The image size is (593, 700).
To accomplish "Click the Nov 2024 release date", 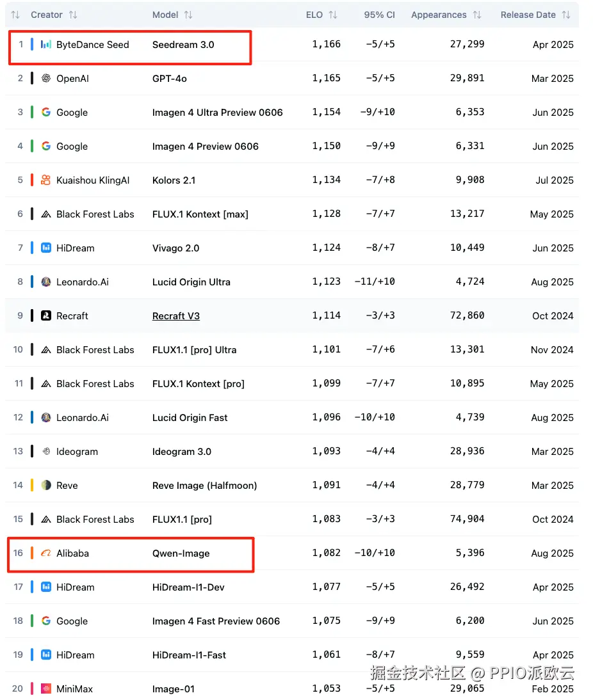I will [552, 350].
